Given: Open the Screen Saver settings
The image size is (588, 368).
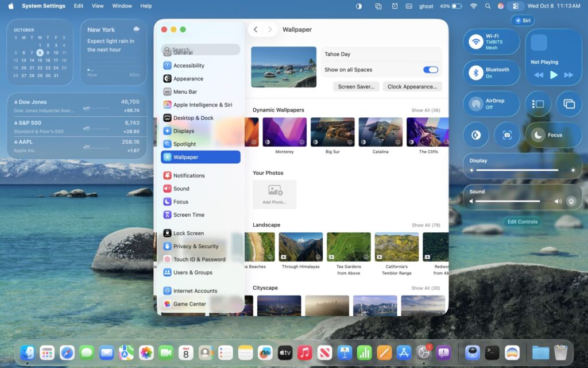Looking at the screenshot, I should 355,86.
